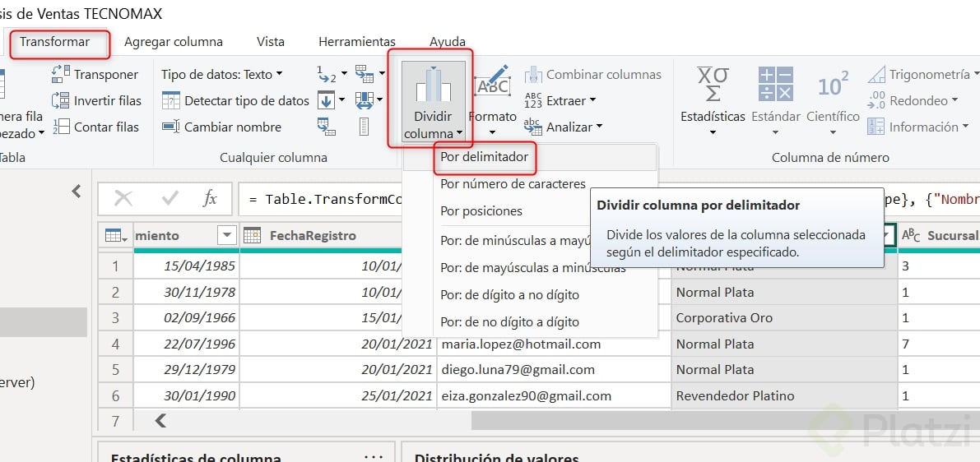Viewport: 980px width, 462px height.
Task: Select Por delimitador menu option
Action: (x=484, y=157)
